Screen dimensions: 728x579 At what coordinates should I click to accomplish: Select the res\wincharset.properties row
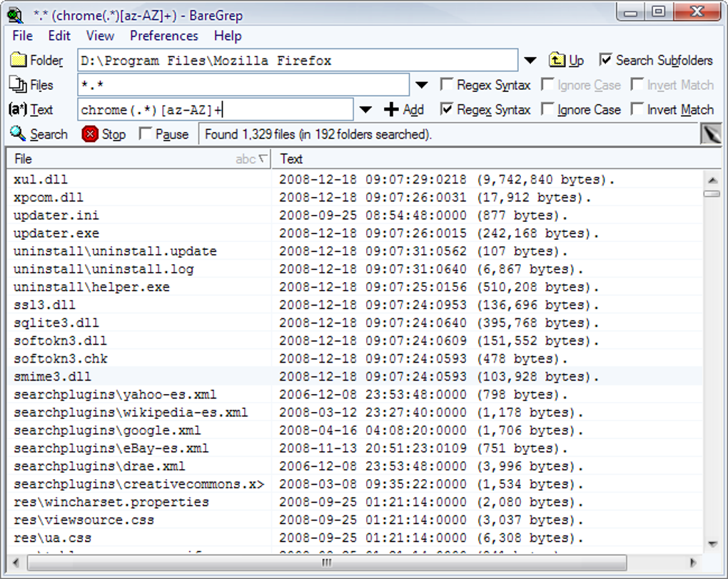click(355, 502)
